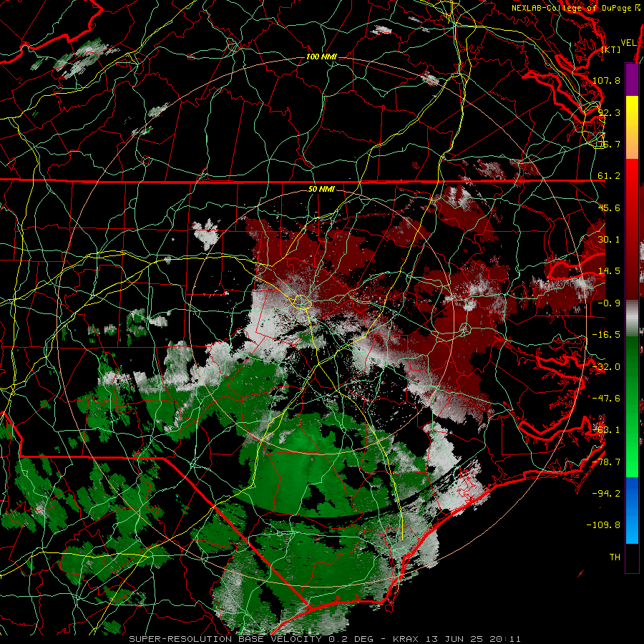Select the -109.8 legend value
This screenshot has width=644, height=644.
603,525
